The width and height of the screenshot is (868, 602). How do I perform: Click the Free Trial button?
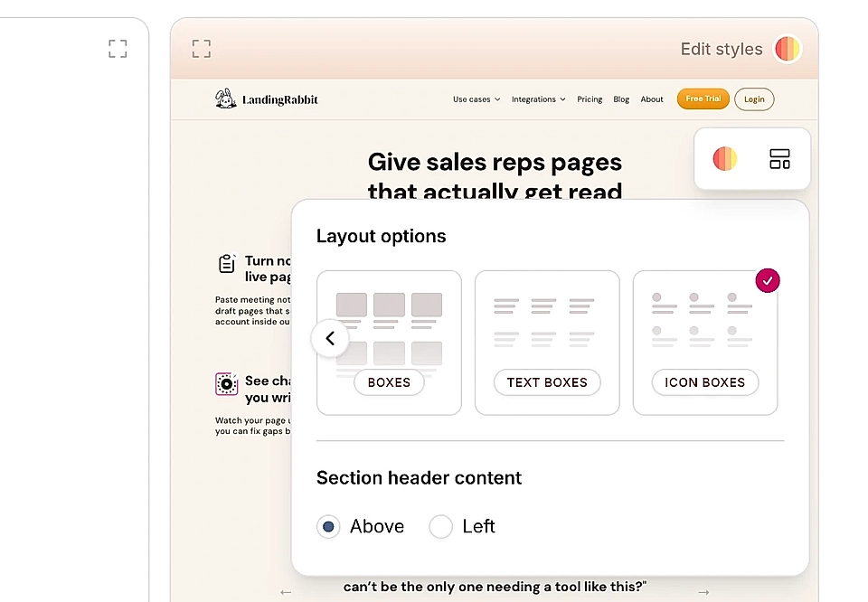703,99
